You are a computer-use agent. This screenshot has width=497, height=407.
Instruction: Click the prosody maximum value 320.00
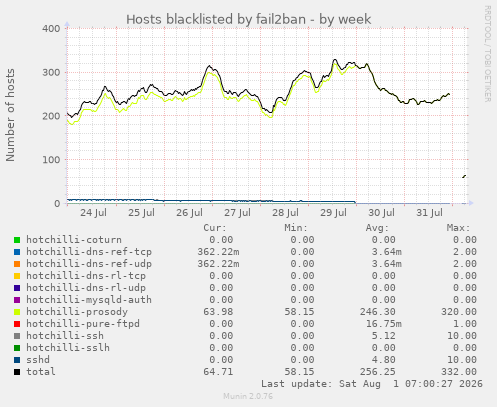(459, 312)
